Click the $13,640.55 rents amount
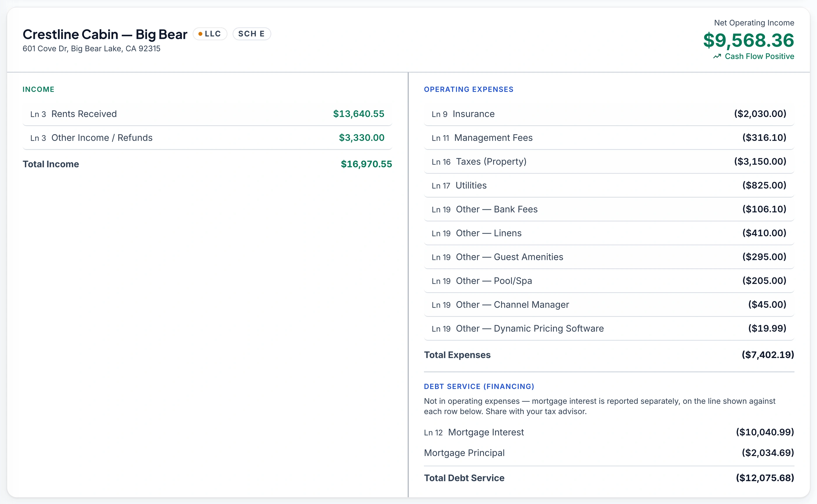 359,114
